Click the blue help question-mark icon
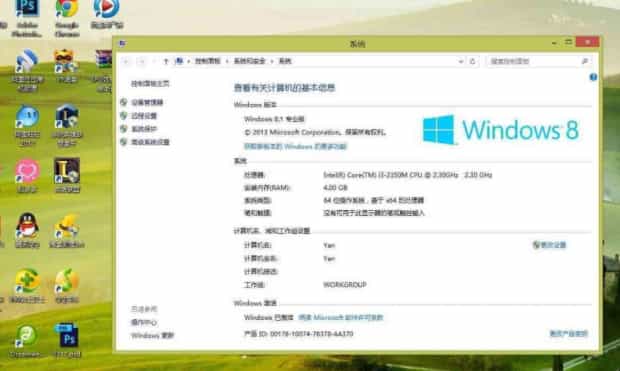The height and width of the screenshot is (371, 620). (593, 77)
